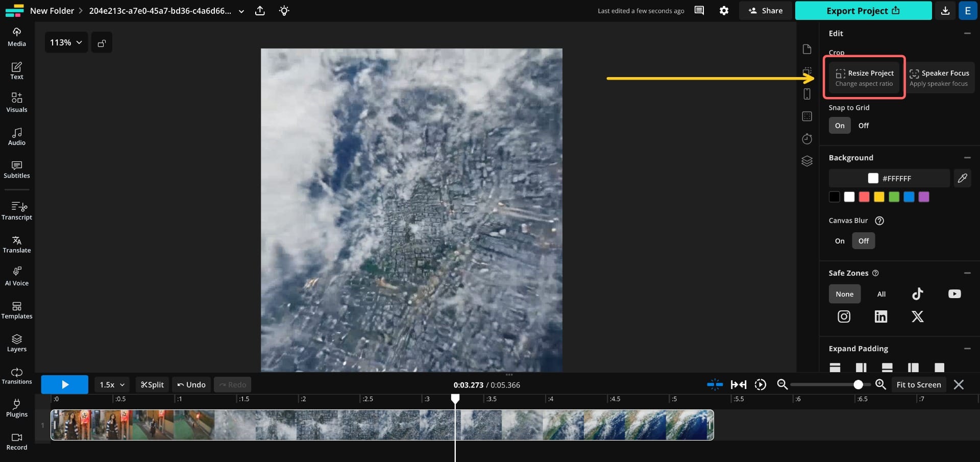Screen dimensions: 980x462
Task: Open the settings gear icon
Action: (x=724, y=11)
